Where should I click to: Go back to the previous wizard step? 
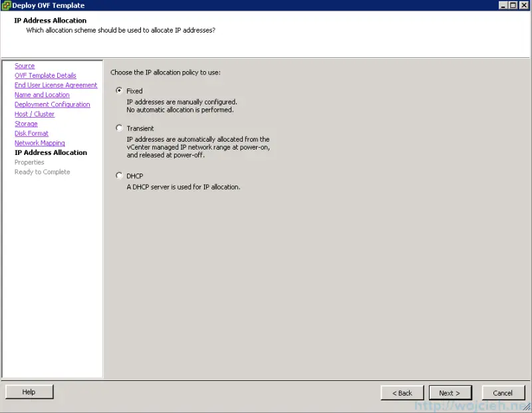[x=402, y=392]
